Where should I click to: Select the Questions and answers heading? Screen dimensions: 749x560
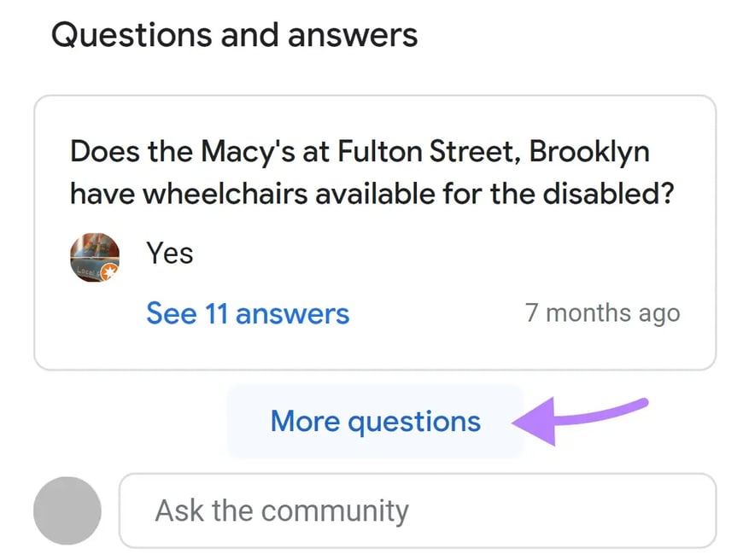coord(235,35)
